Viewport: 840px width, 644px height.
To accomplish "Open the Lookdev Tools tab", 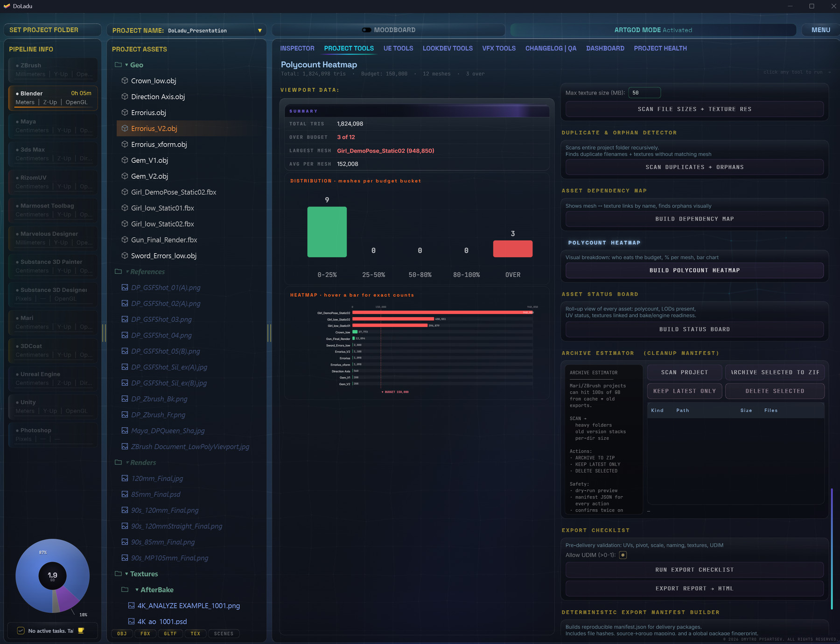I will (x=448, y=48).
